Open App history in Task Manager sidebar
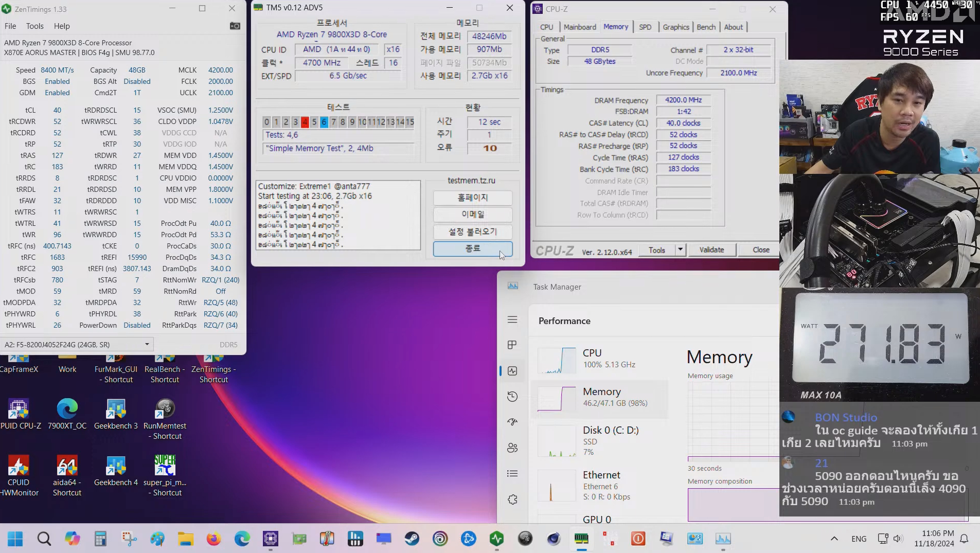The width and height of the screenshot is (980, 553). point(512,396)
